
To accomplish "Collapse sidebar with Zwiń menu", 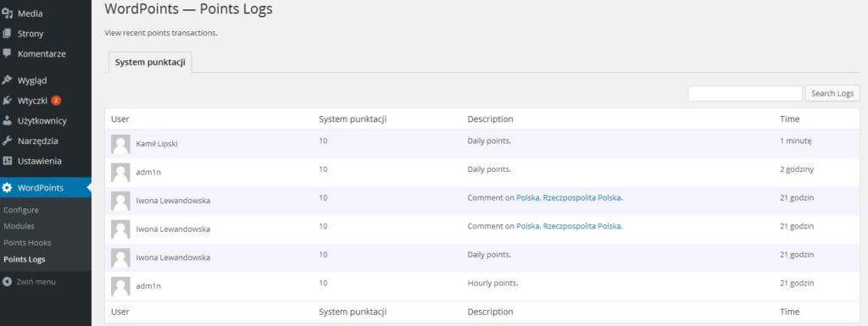I will tap(36, 282).
